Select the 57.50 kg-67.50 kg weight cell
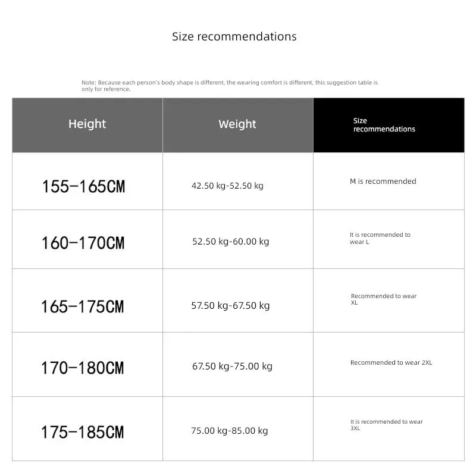 click(x=238, y=300)
